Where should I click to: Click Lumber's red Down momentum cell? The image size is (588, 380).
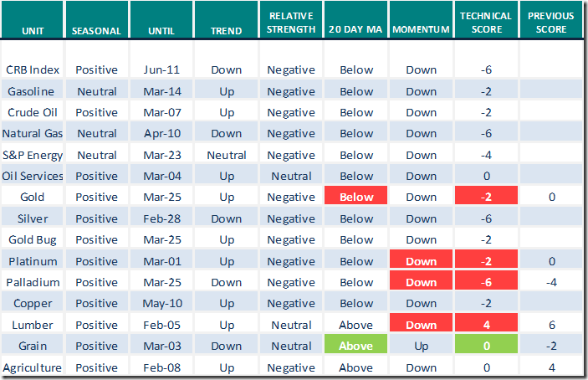point(422,325)
